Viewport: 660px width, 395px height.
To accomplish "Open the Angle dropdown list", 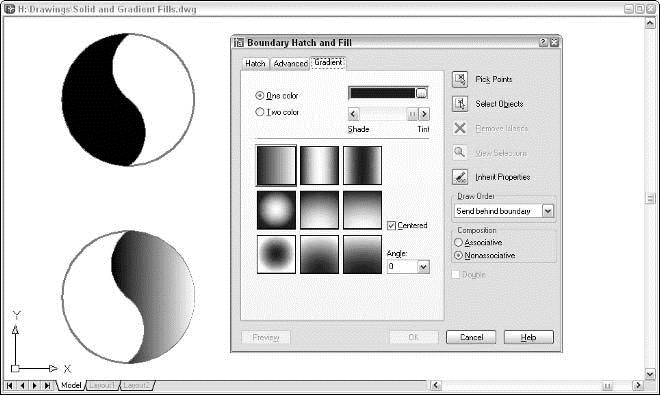I will click(423, 267).
